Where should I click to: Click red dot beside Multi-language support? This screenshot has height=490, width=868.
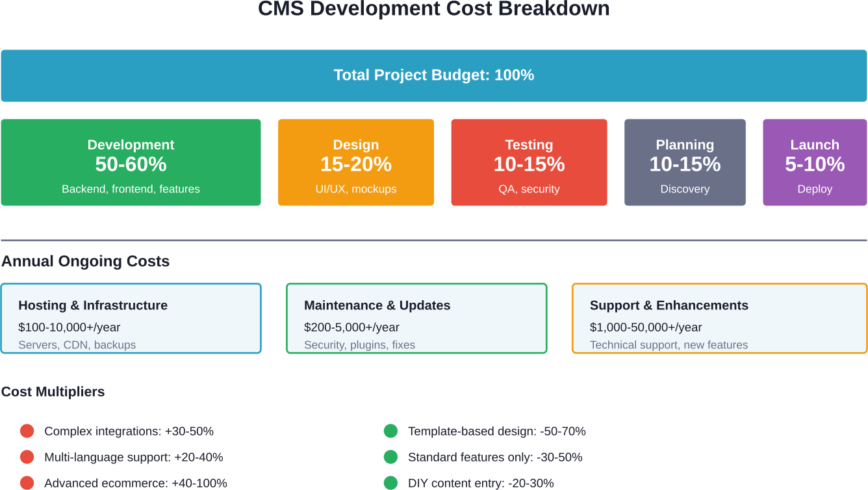27,457
